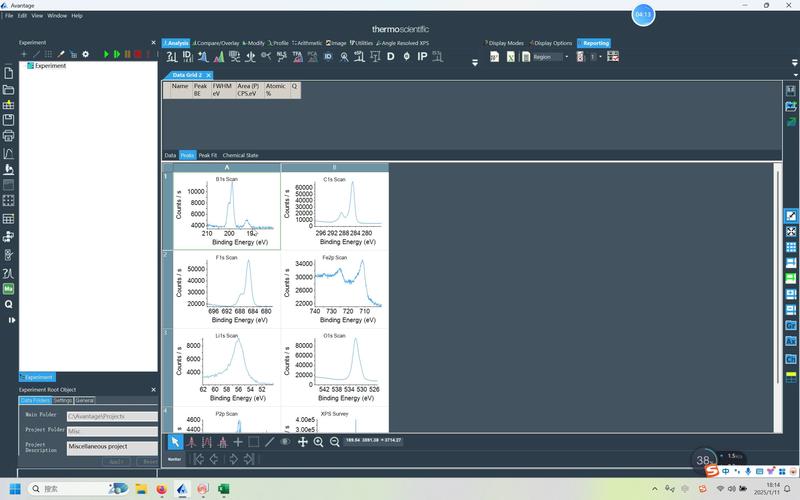Select the pan move cross-arrows tool
800x500 pixels.
(303, 442)
